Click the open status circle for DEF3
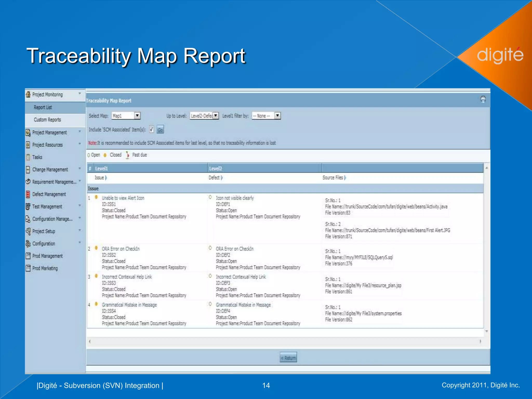The image size is (532, 399). (x=210, y=276)
